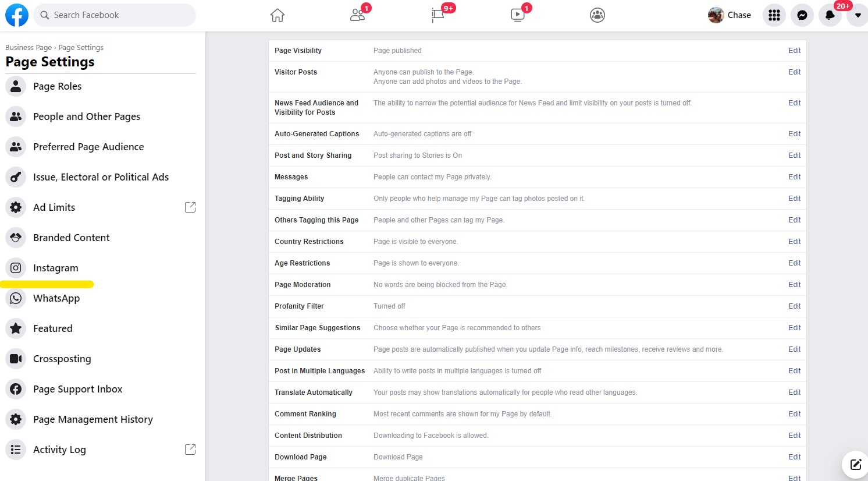Edit Page Moderation setting
868x481 pixels.
(795, 285)
